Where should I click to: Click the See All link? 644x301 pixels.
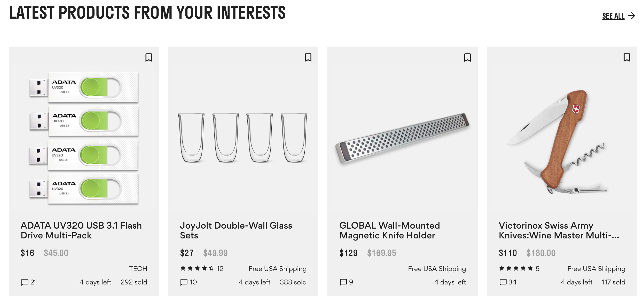click(x=613, y=16)
